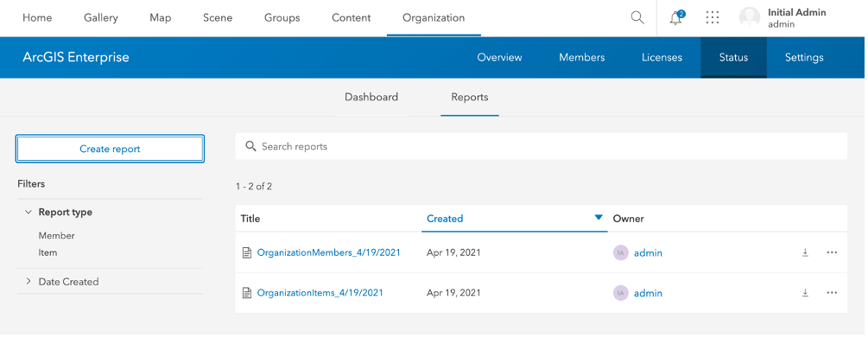Click the "1 - 2 of 2" count text
Image resolution: width=868 pixels, height=338 pixels.
[x=254, y=186]
